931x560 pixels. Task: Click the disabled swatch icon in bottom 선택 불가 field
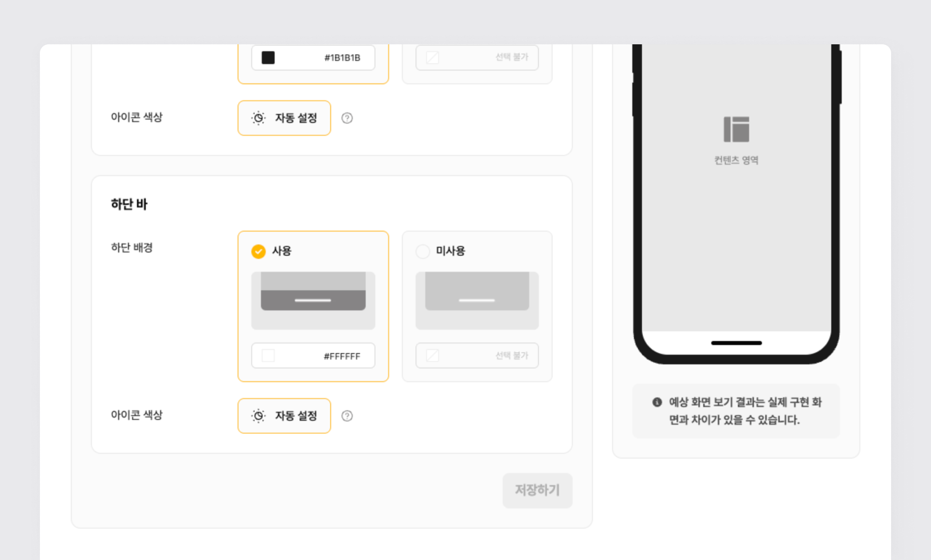pos(432,355)
